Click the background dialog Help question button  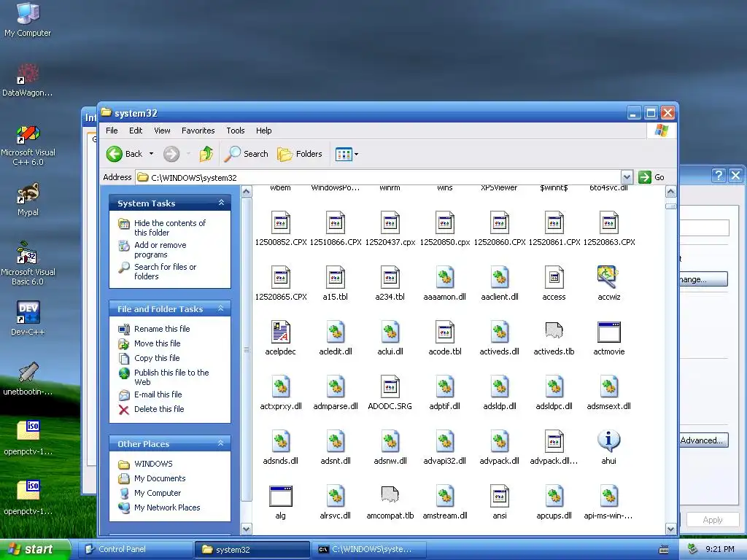point(719,175)
